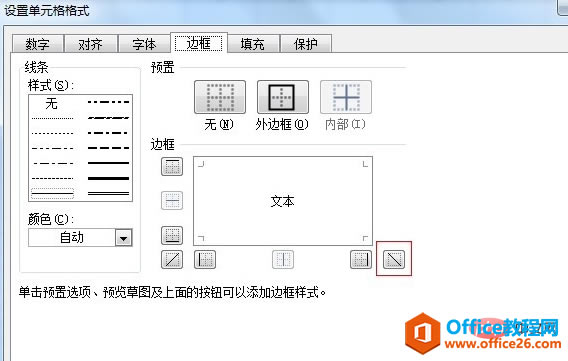Image resolution: width=568 pixels, height=361 pixels.
Task: Toggle the diagonal down border button
Action: coord(394,260)
